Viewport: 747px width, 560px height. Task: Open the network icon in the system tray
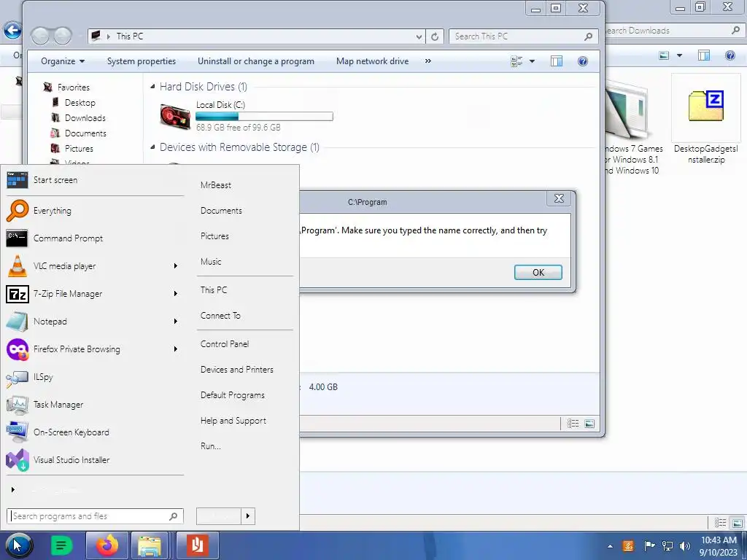pyautogui.click(x=667, y=545)
